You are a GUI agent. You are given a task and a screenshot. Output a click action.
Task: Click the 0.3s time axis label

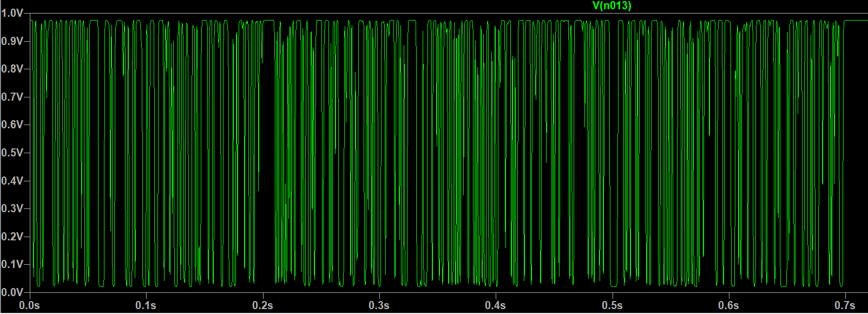click(379, 306)
